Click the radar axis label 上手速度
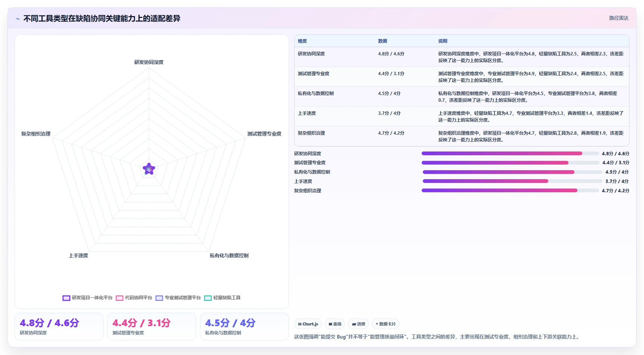Screen dimensions: 644x355 click(78, 255)
